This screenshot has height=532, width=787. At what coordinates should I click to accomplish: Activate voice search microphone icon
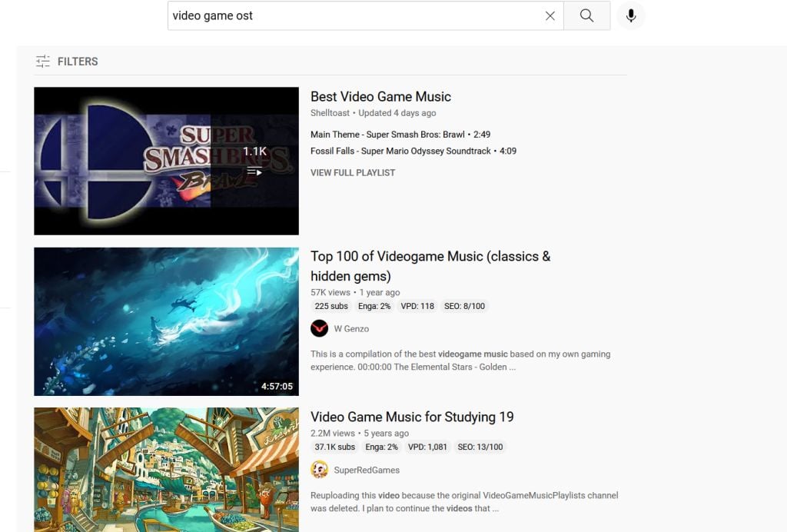click(631, 15)
